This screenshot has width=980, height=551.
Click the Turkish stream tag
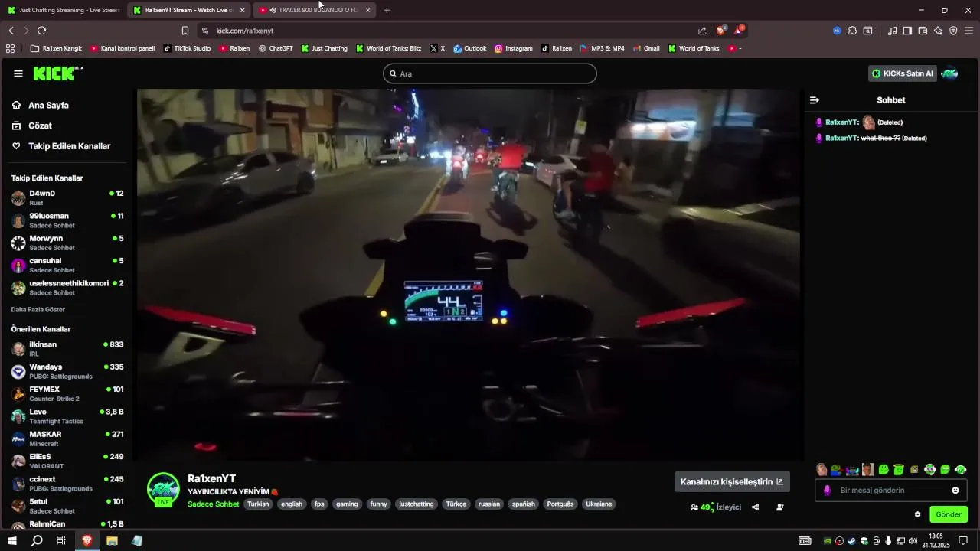(x=258, y=504)
